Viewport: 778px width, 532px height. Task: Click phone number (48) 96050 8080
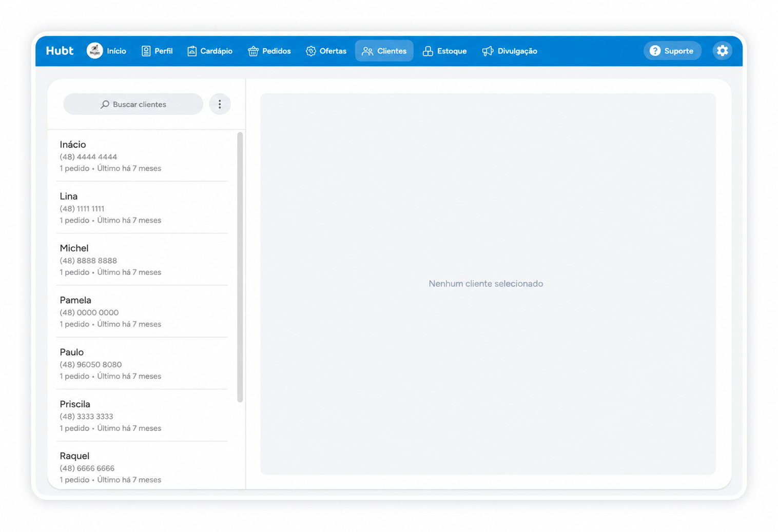pyautogui.click(x=91, y=365)
